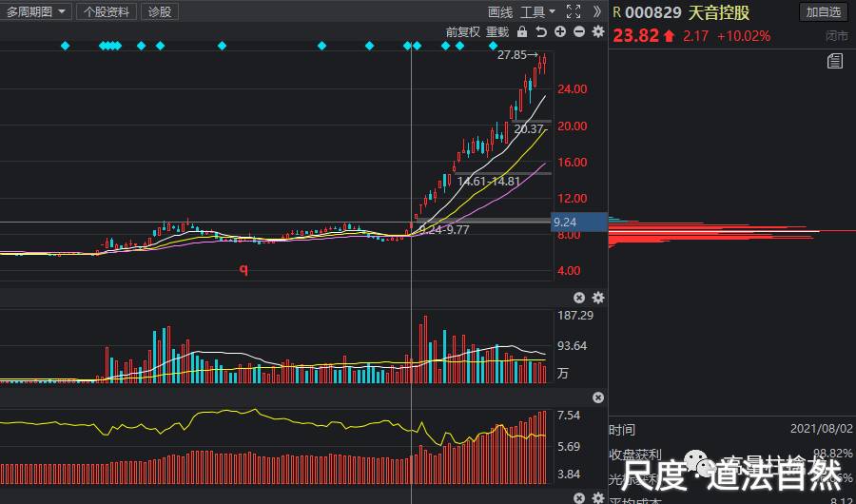Expand the 工具 tools dropdown
Screen dimensions: 856x504
pos(537,12)
